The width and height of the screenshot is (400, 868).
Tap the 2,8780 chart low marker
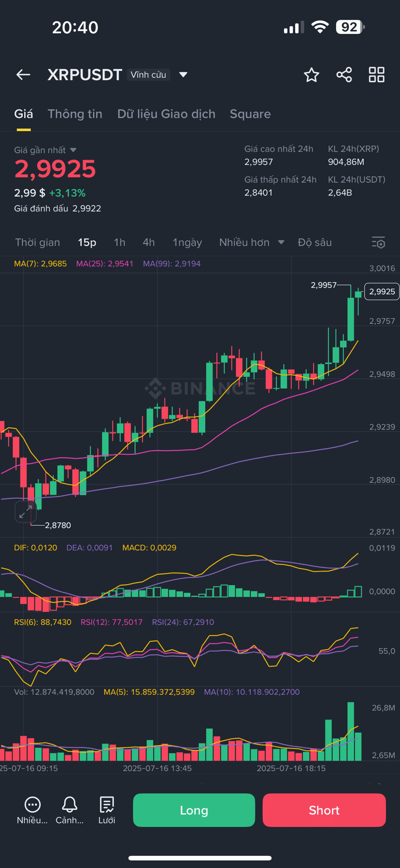(57, 525)
